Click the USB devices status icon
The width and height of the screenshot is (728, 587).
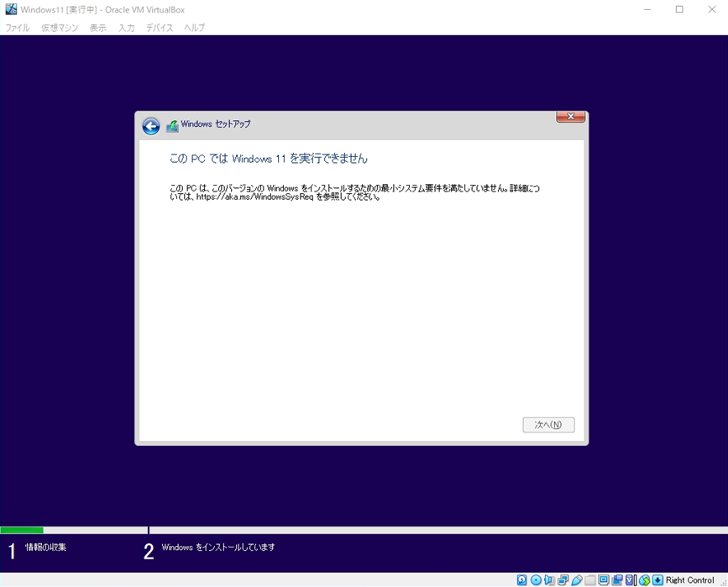click(577, 580)
